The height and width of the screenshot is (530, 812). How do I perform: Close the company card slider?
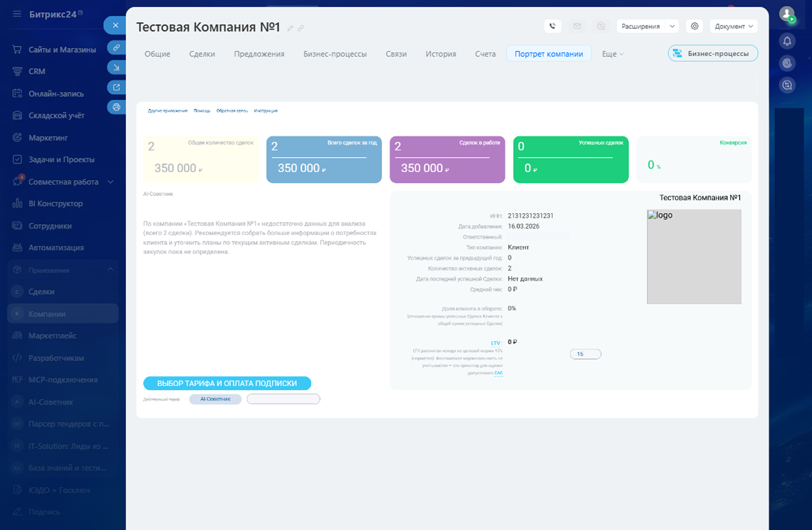point(116,25)
